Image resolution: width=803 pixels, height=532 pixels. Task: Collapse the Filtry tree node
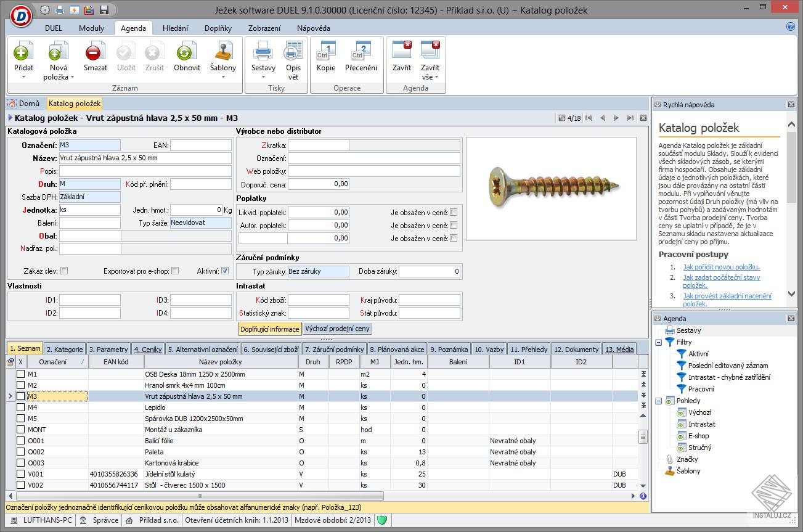click(659, 342)
